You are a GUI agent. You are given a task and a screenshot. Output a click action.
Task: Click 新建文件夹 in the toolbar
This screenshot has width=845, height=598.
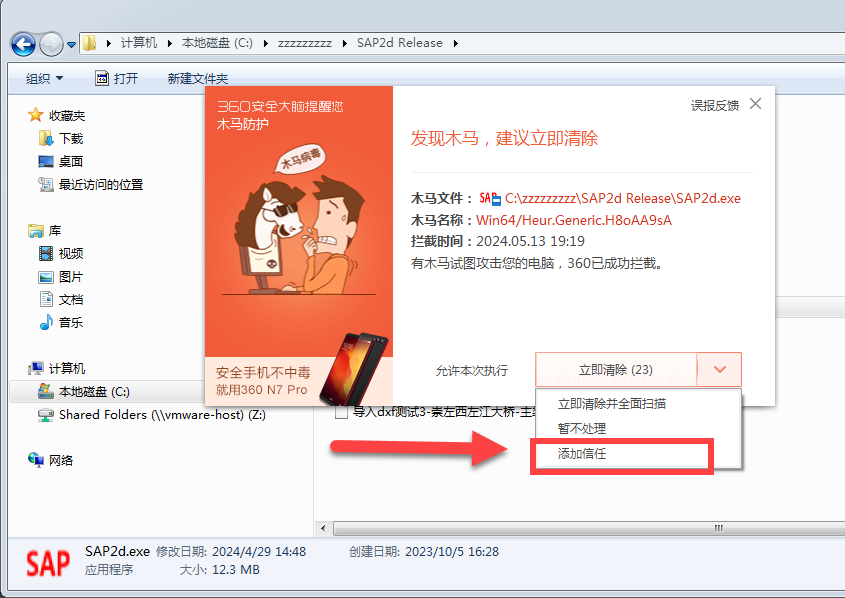[198, 79]
